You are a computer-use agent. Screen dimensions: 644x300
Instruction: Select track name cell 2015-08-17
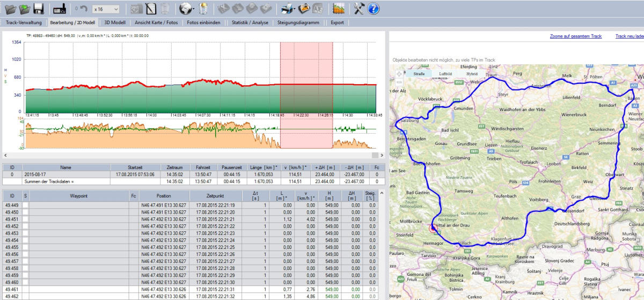[66, 174]
